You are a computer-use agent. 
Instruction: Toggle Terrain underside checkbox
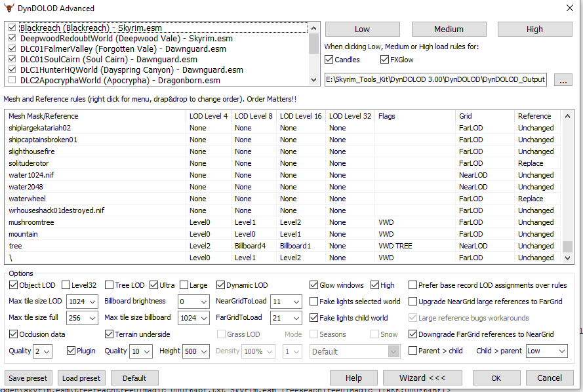pos(109,334)
